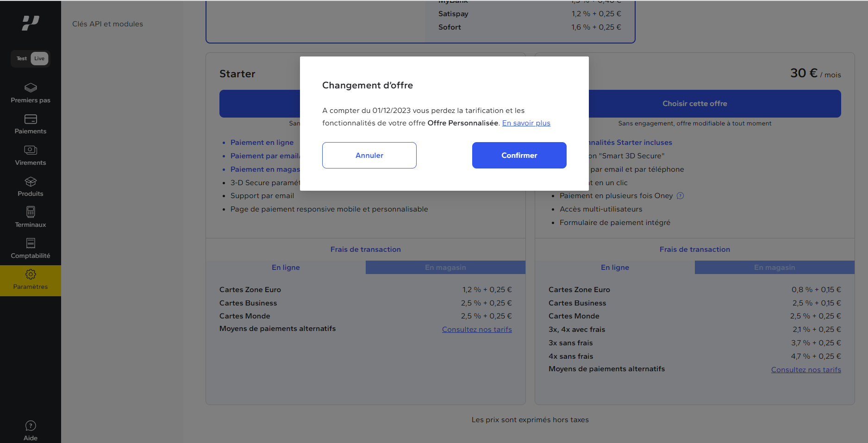Select En ligne tab in Starter fees
Viewport: 868px width, 443px height.
click(286, 268)
